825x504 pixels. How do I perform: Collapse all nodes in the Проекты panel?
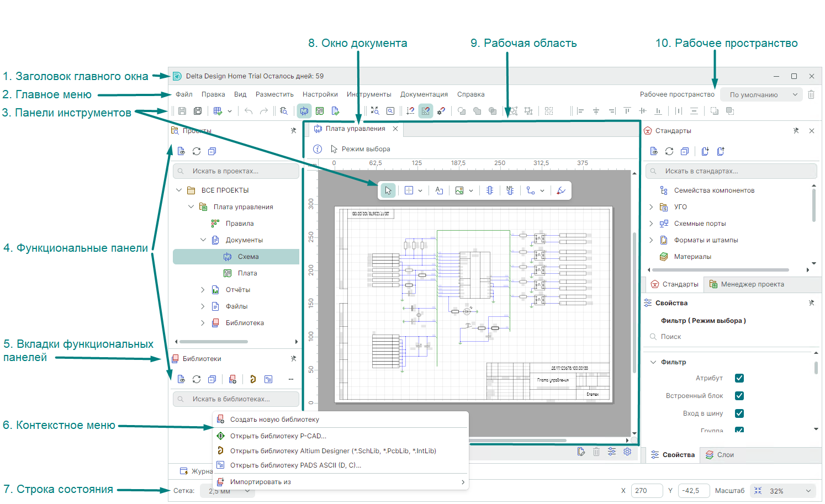coord(212,151)
